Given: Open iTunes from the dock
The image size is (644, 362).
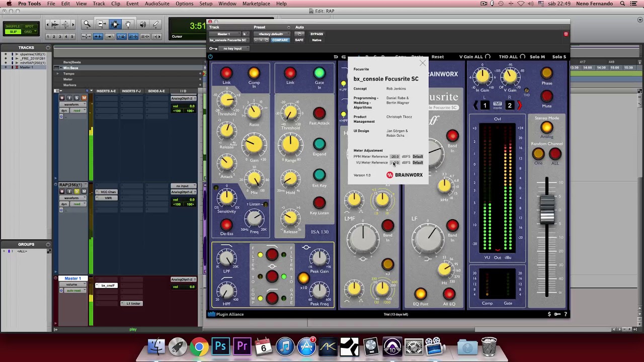Looking at the screenshot, I should point(285,346).
